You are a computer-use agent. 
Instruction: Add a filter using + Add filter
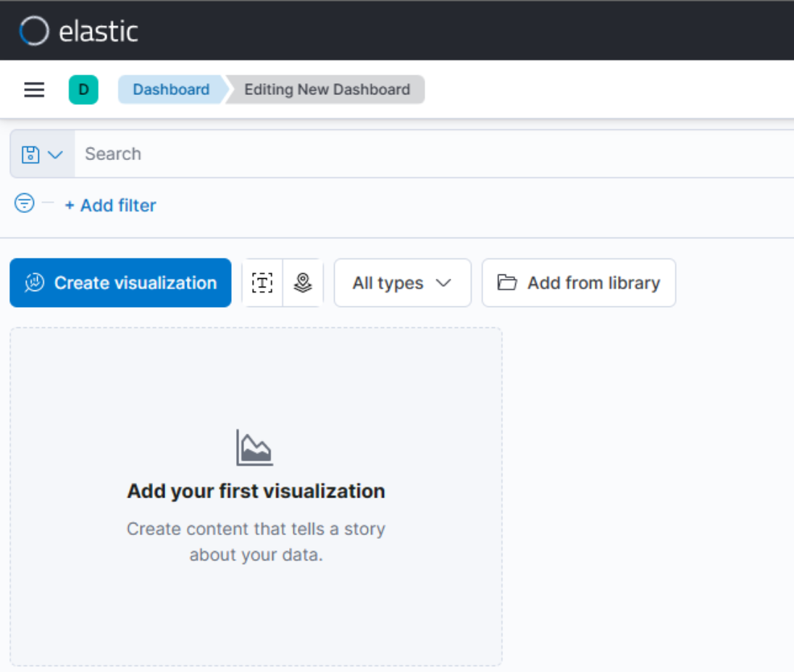click(x=110, y=205)
